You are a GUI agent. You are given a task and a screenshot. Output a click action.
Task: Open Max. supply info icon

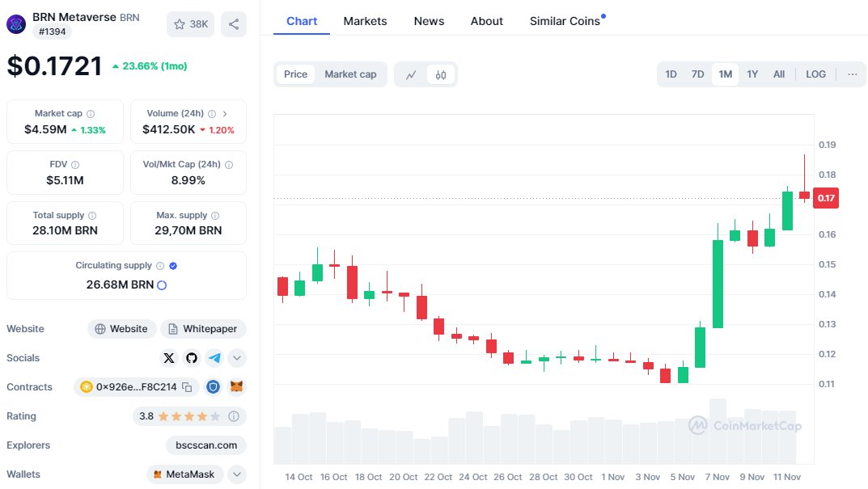tap(215, 216)
